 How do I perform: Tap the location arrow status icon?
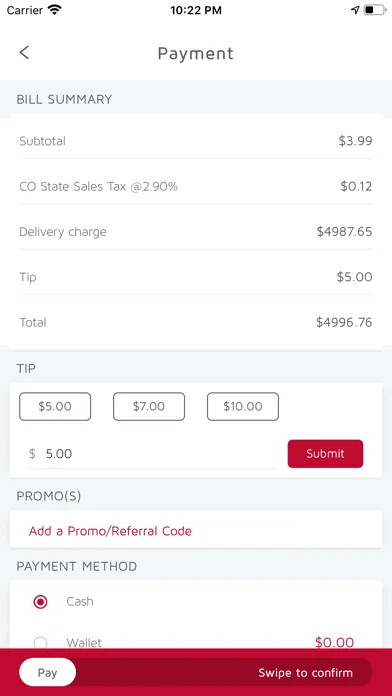coord(355,10)
